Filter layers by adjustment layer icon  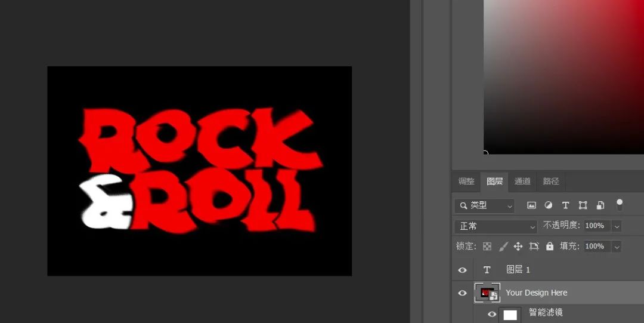[548, 205]
